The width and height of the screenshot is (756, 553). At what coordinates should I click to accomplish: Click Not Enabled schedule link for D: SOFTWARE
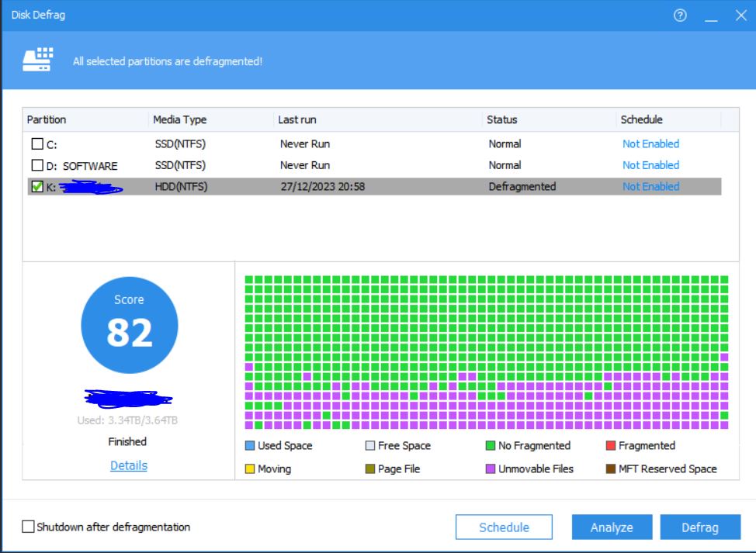tap(650, 165)
